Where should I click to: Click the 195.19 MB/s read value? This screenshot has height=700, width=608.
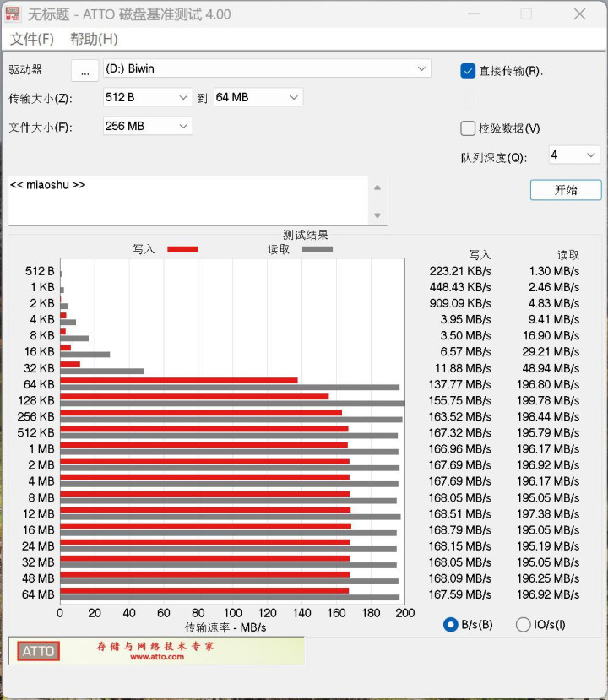(x=548, y=546)
